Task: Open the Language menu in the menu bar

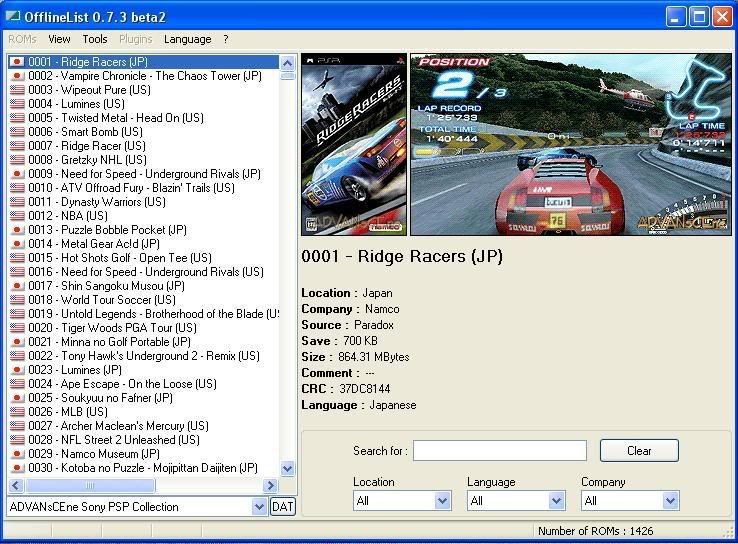Action: pyautogui.click(x=187, y=39)
